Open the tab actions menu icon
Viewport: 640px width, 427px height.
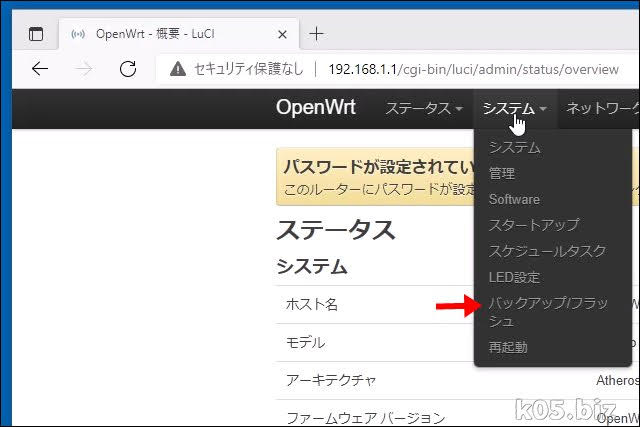pyautogui.click(x=36, y=34)
